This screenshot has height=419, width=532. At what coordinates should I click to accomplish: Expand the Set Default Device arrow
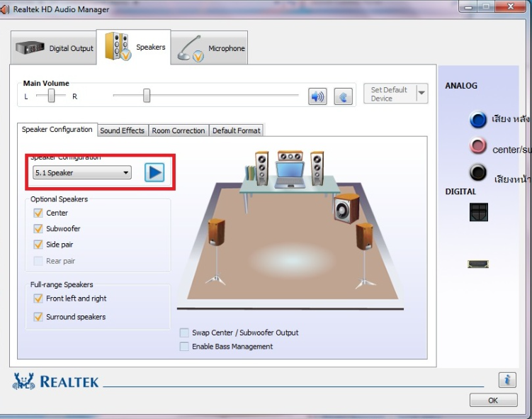[421, 94]
